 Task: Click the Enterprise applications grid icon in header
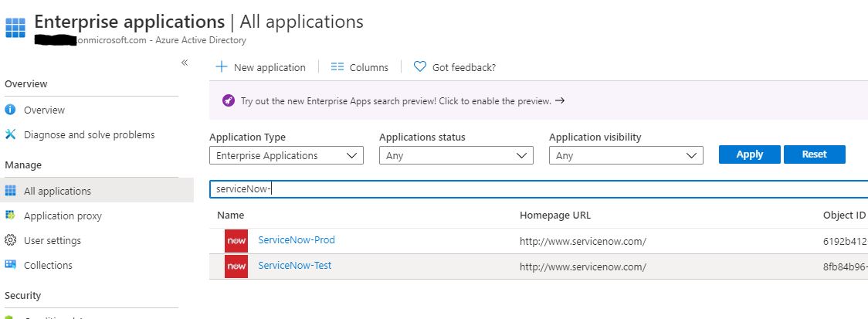click(15, 27)
